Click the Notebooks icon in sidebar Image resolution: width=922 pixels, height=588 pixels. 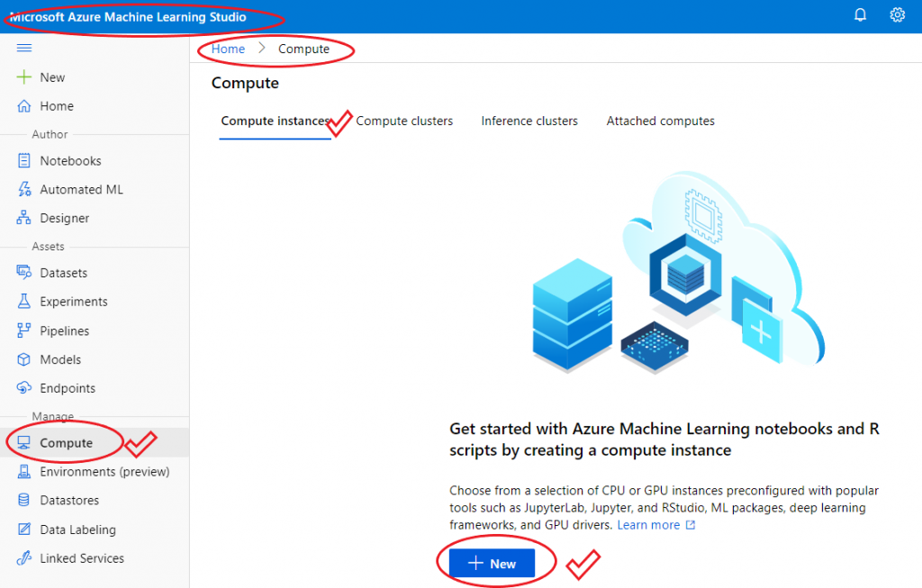(x=24, y=160)
